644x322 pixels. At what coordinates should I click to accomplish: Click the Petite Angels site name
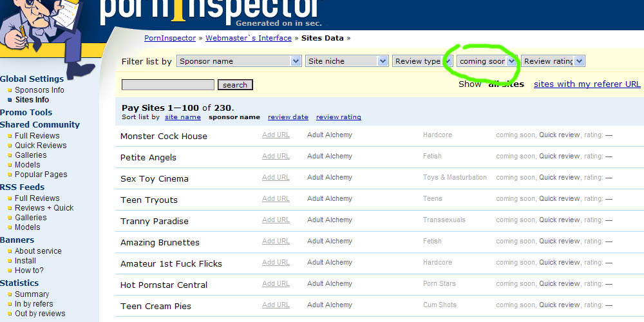pos(148,158)
